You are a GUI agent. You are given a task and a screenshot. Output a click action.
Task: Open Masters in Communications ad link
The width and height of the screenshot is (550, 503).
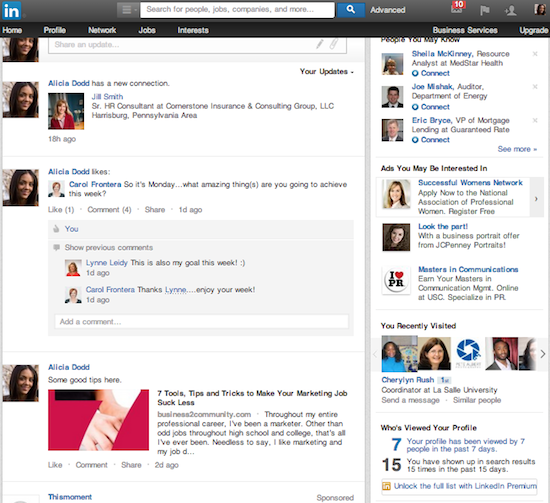468,269
